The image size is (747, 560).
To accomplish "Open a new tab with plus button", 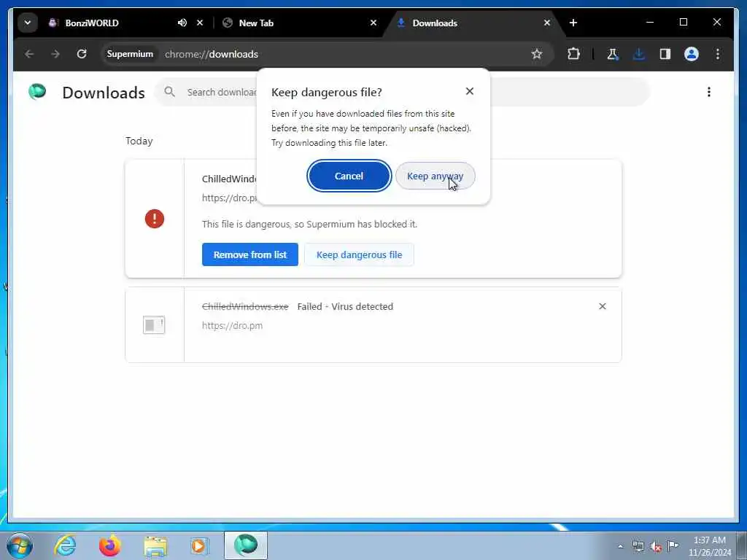I will (x=573, y=23).
